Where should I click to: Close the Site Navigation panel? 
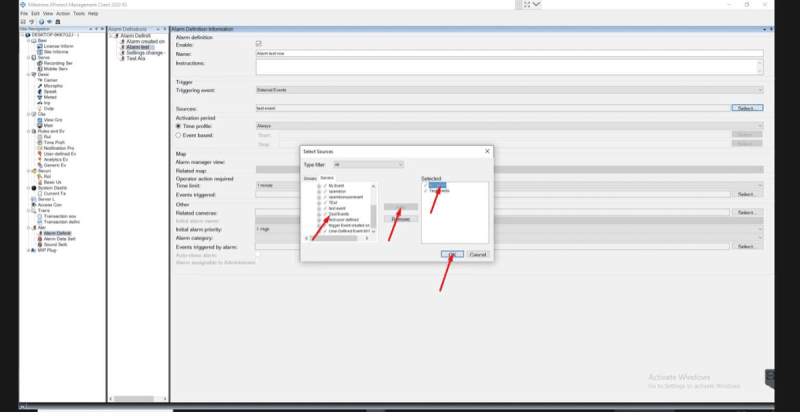pos(102,29)
